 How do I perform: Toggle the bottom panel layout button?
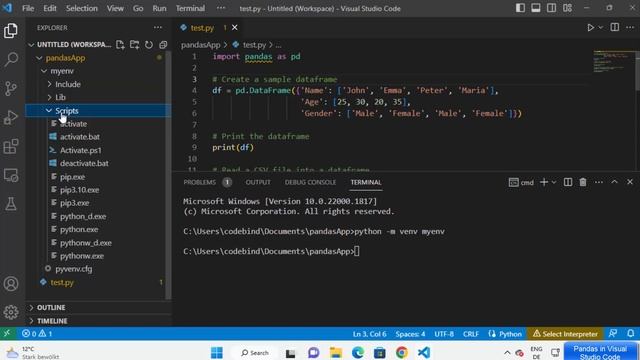point(536,8)
